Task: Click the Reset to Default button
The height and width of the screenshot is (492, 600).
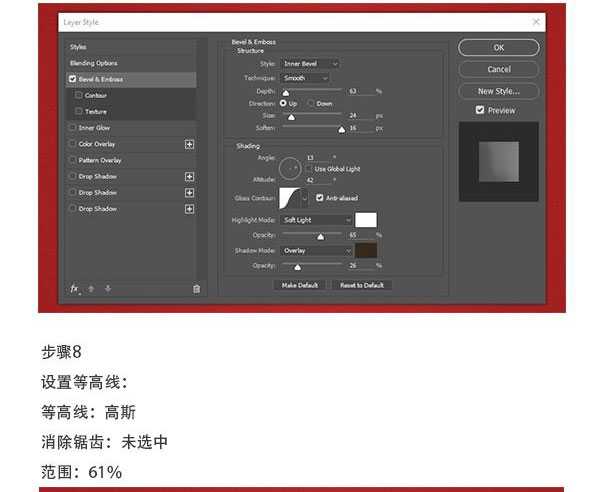Action: (x=362, y=285)
